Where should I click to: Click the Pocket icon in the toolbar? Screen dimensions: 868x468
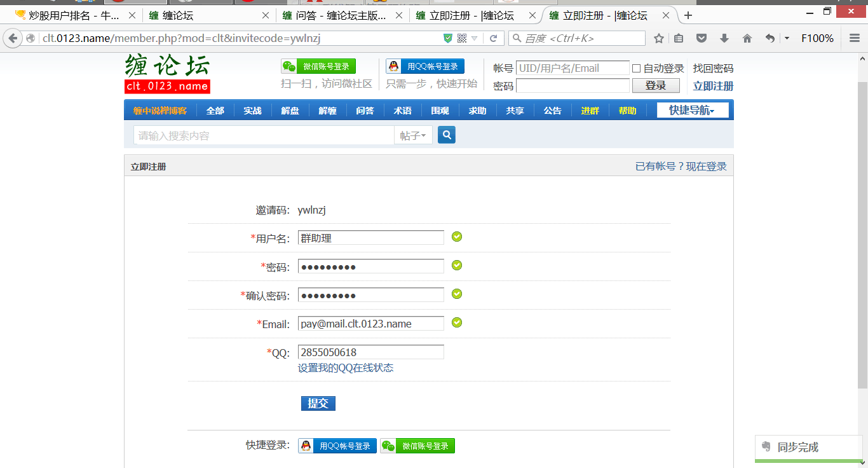pyautogui.click(x=702, y=39)
